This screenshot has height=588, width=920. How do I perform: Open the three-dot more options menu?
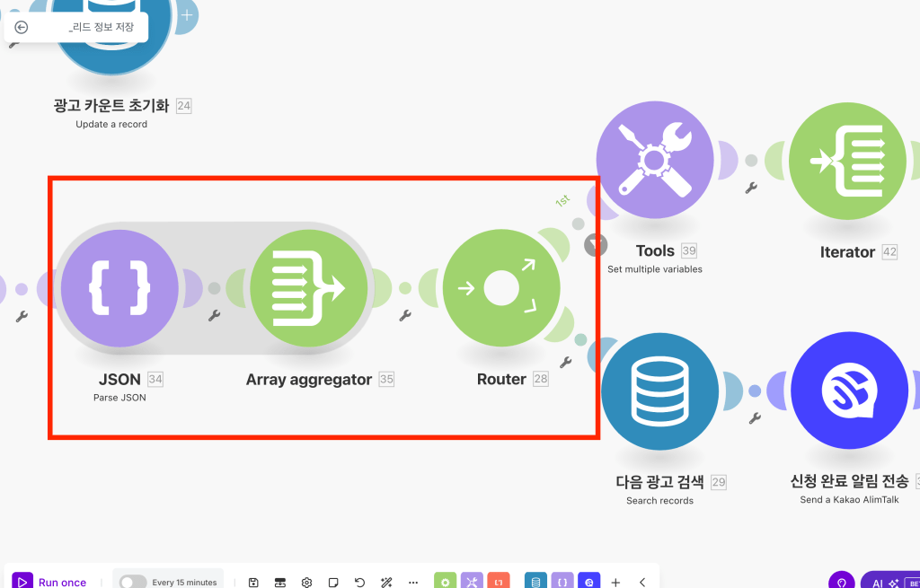coord(413,582)
